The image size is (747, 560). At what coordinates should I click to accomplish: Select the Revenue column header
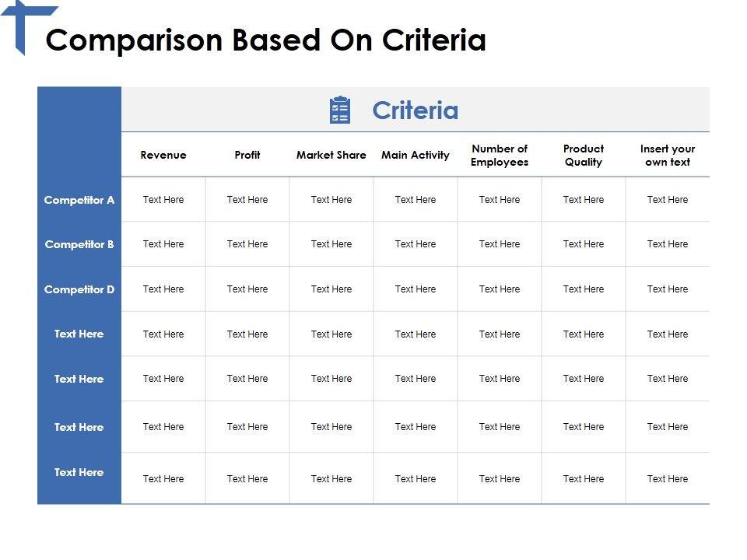tap(163, 155)
